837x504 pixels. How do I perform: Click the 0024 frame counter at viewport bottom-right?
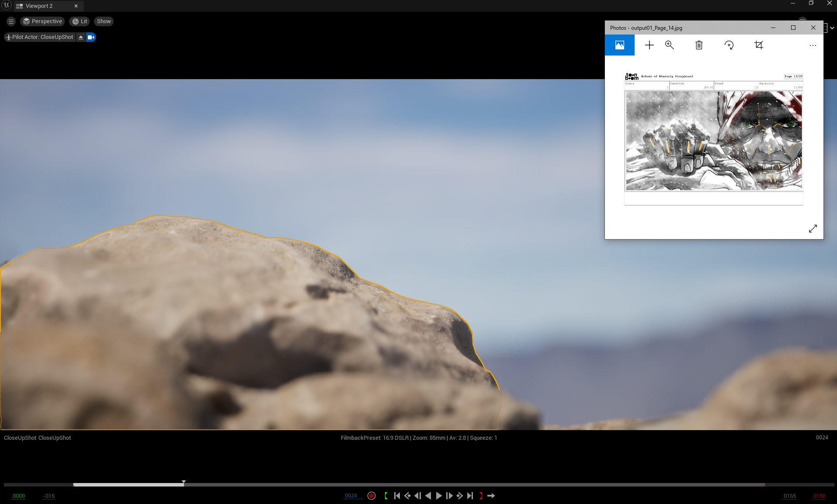click(x=822, y=438)
